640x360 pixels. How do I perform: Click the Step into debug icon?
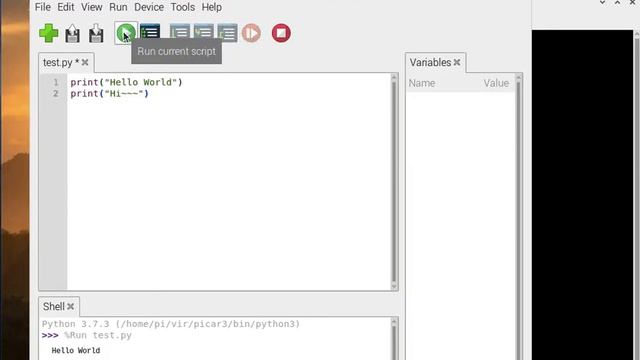click(204, 32)
